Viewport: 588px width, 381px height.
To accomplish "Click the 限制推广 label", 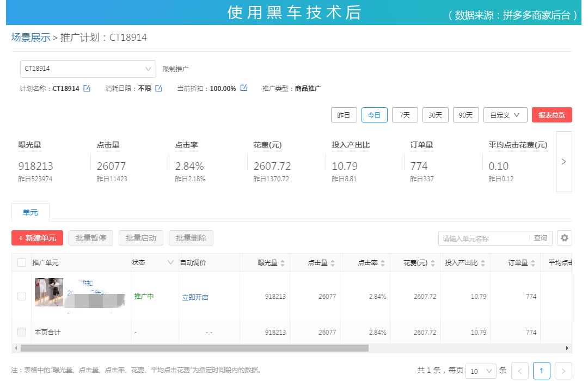I will point(175,69).
